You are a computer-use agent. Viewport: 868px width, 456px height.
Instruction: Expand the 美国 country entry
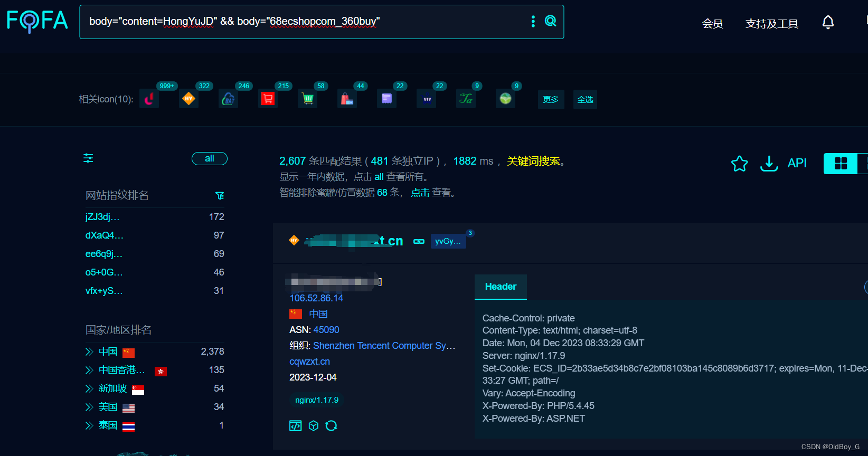pyautogui.click(x=89, y=407)
